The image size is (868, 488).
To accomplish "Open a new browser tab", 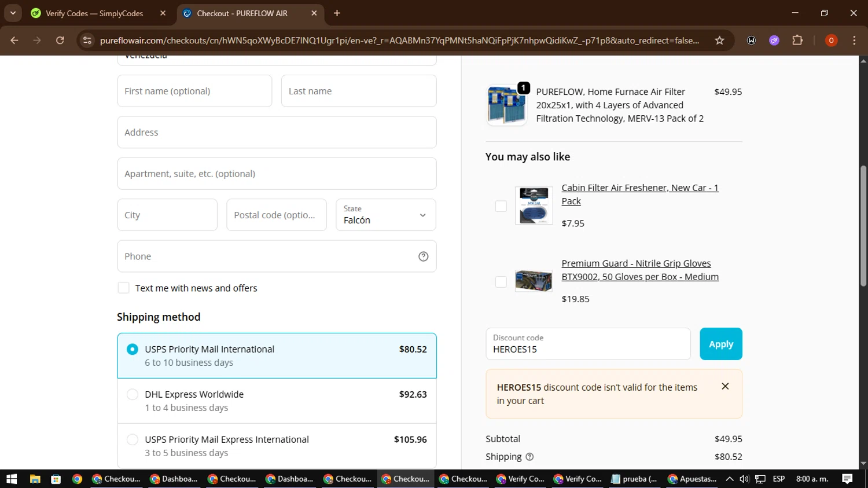I will (x=337, y=13).
